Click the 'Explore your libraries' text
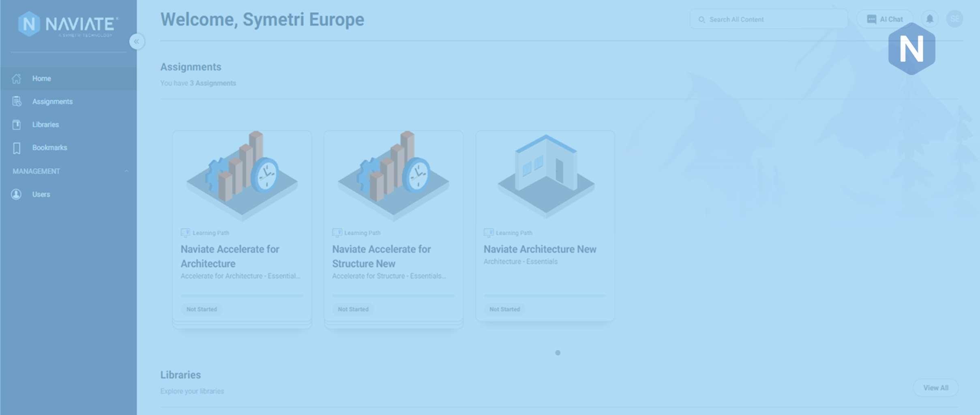 pos(192,391)
